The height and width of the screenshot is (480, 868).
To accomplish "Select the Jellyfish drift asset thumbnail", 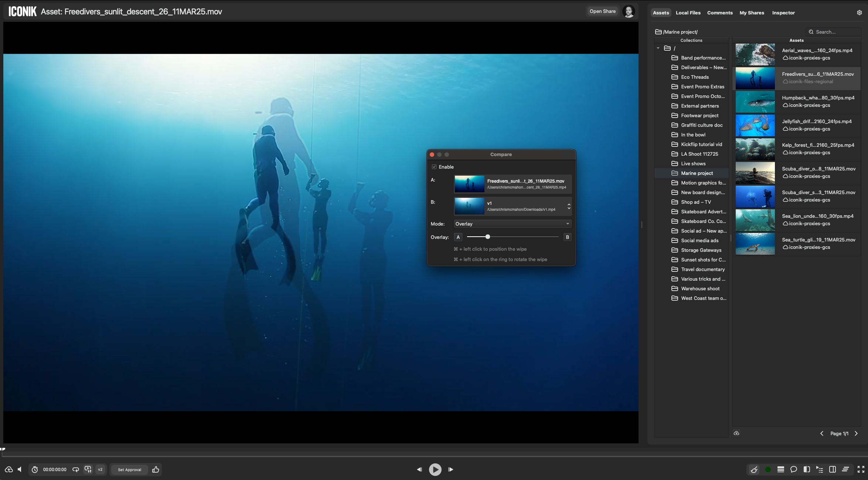I will 755,126.
